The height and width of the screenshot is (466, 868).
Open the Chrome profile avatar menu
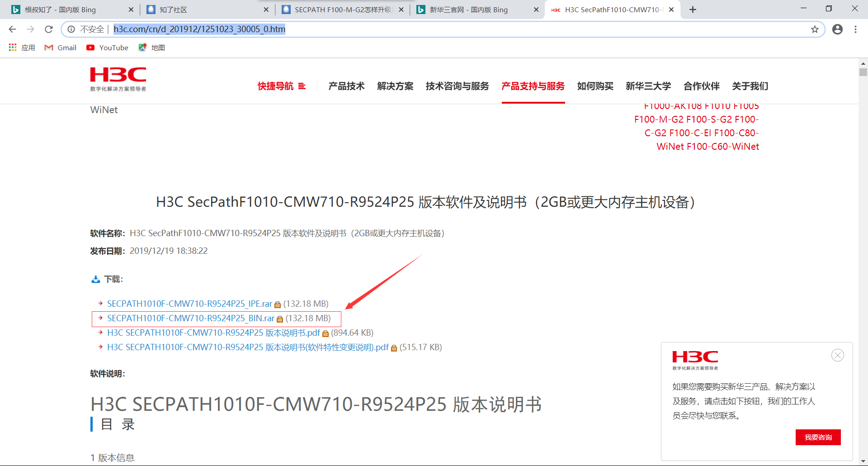tap(837, 29)
